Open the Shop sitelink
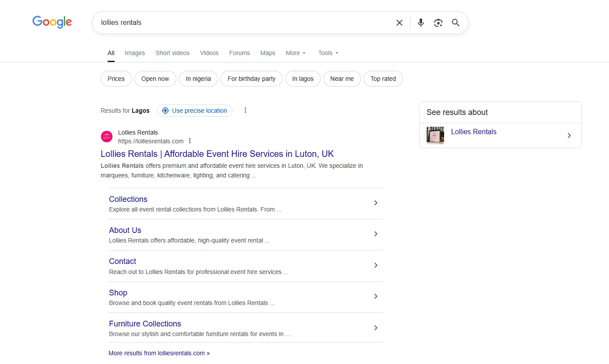The image size is (609, 364). [118, 293]
